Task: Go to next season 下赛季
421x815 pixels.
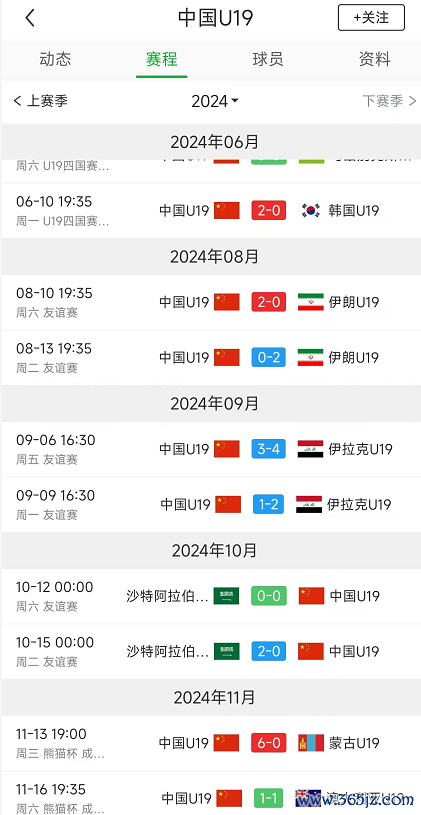Action: [x=389, y=101]
